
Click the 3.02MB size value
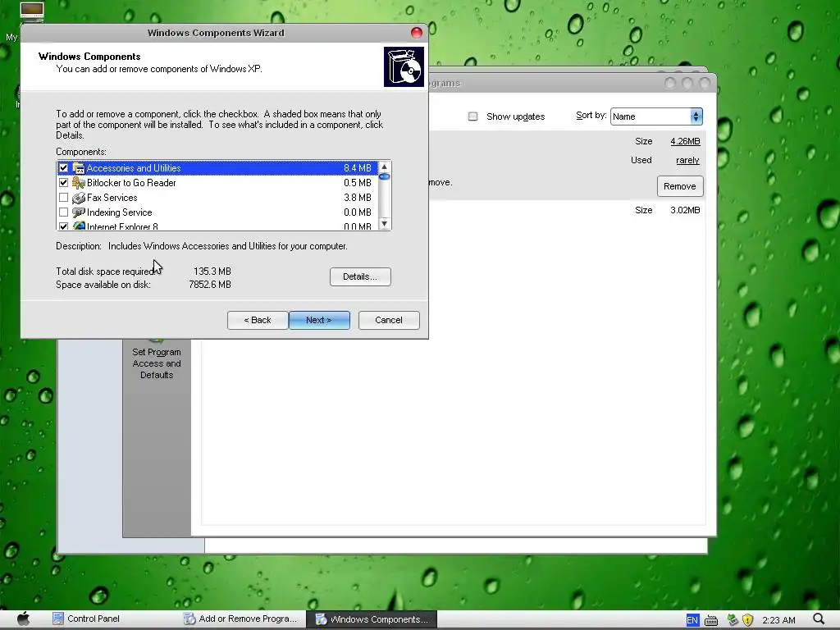tap(685, 210)
